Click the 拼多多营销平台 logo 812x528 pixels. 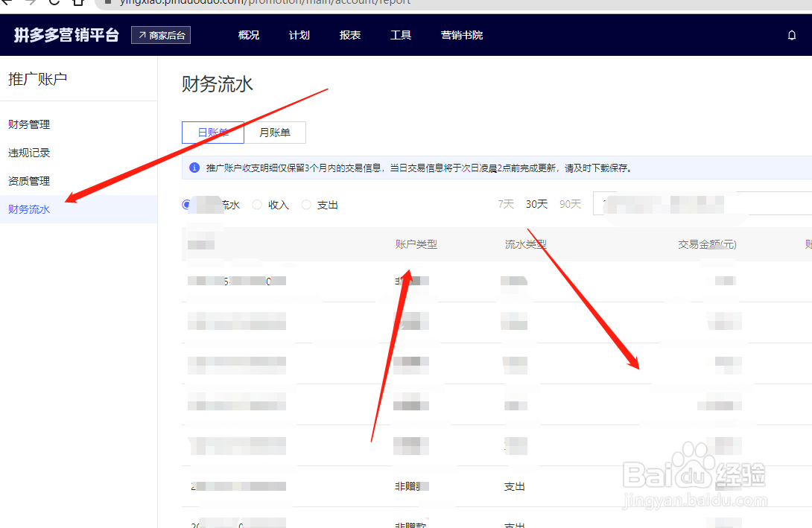66,35
